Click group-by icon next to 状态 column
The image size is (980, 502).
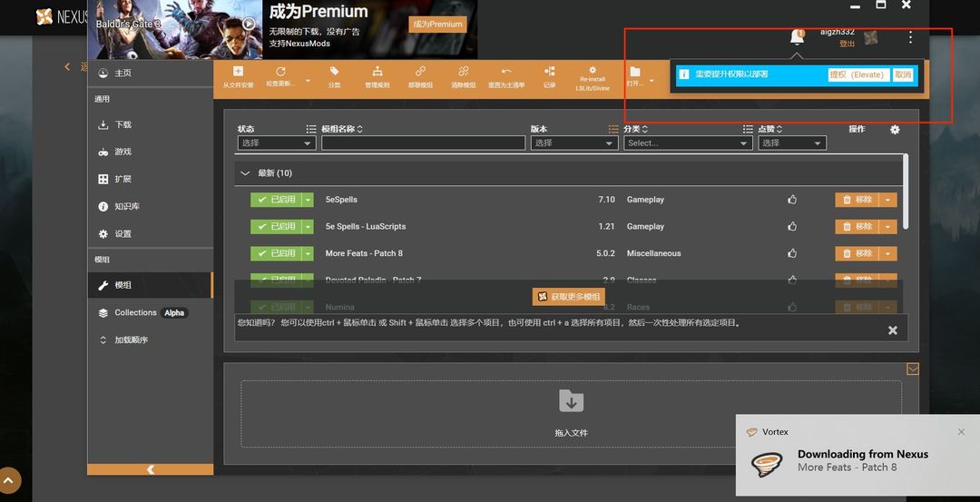(x=311, y=129)
